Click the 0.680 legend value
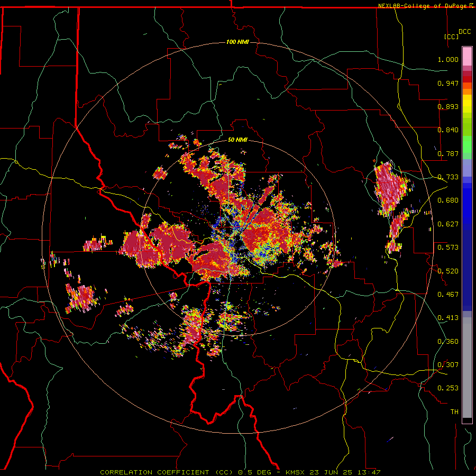Viewport: 476px width, 476px height. (x=448, y=200)
